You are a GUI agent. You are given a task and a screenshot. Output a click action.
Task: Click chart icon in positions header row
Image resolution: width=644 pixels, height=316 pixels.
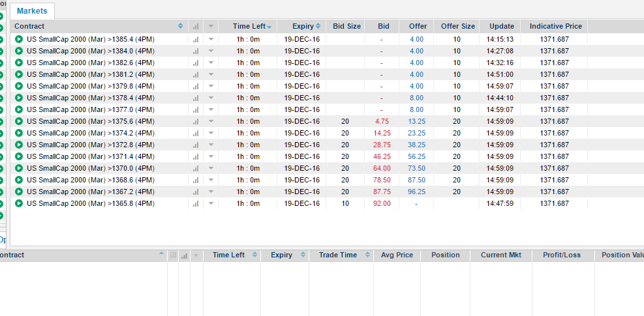click(185, 255)
